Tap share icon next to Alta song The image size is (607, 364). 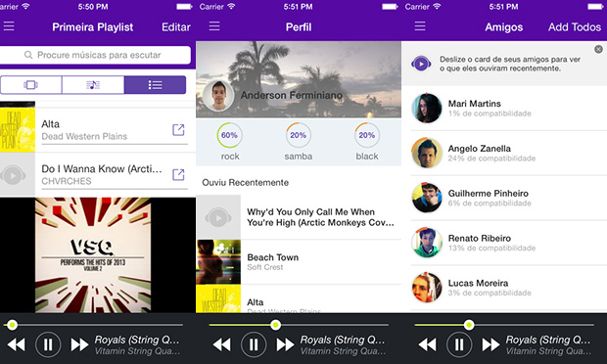click(x=178, y=130)
